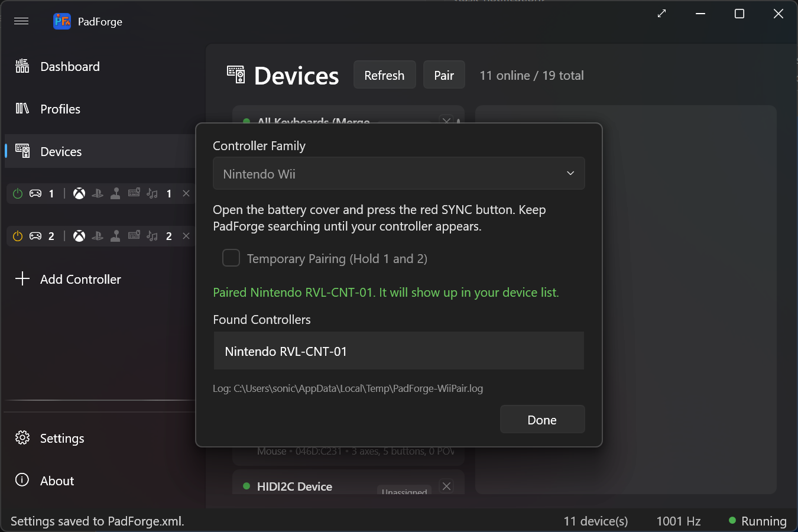Select the gamepad icon in controller 1 row
Screen dimensions: 798x532
35,193
